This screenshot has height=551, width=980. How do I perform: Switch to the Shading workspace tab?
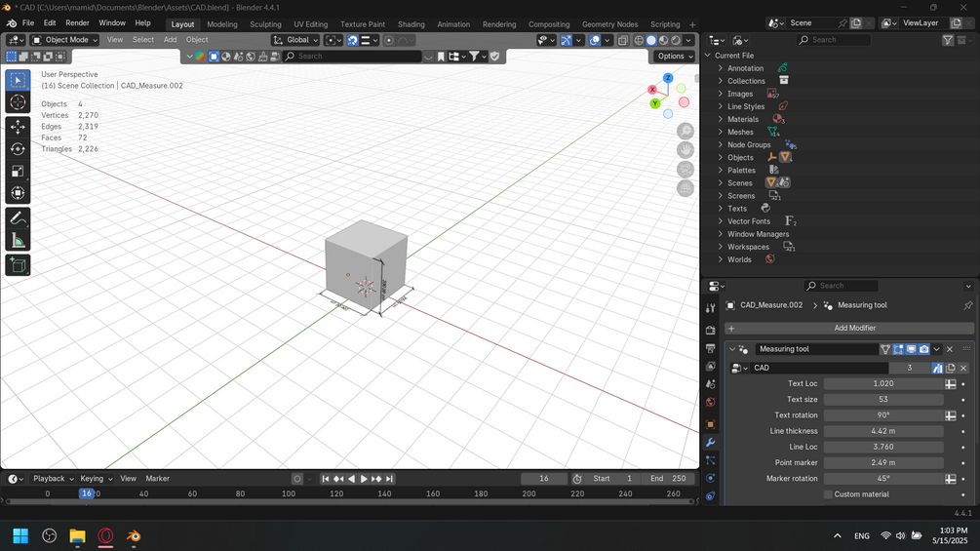click(411, 24)
